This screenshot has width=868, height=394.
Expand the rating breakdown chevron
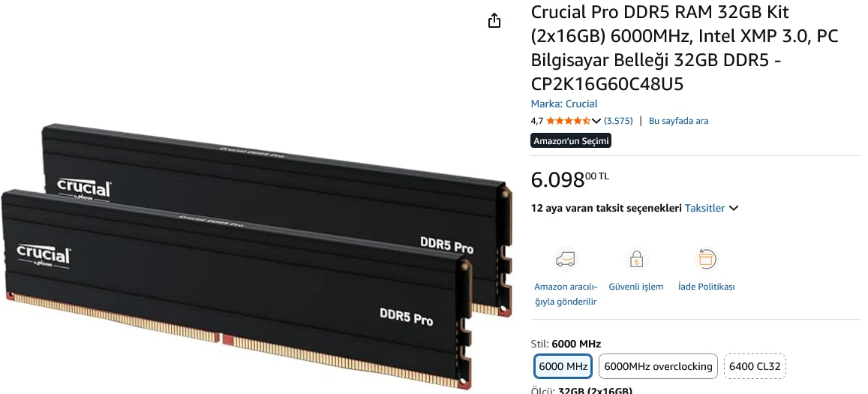tap(596, 121)
